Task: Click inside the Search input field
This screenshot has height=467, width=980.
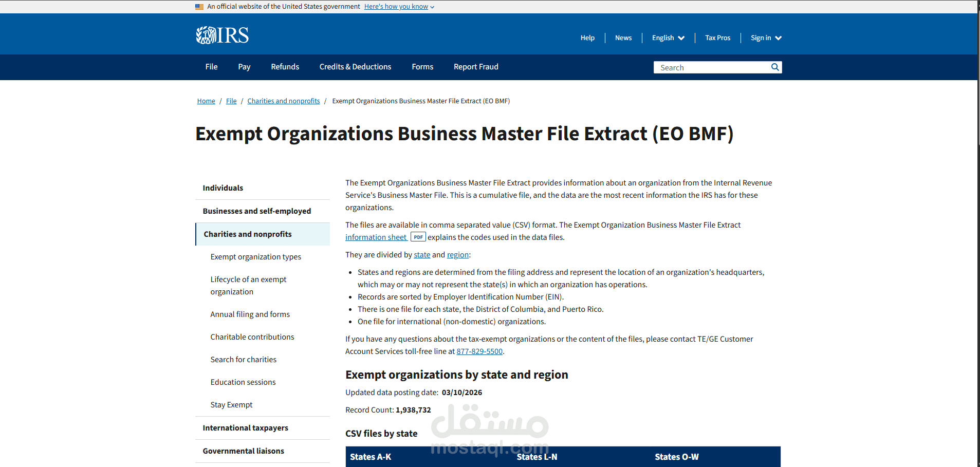Action: coord(712,67)
